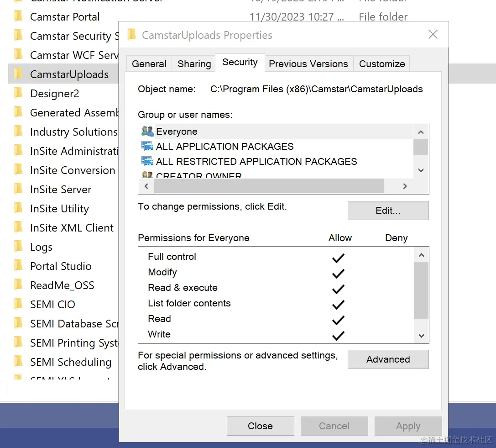The width and height of the screenshot is (496, 448).
Task: Click the Camstar WCF folder icon
Action: point(19,54)
